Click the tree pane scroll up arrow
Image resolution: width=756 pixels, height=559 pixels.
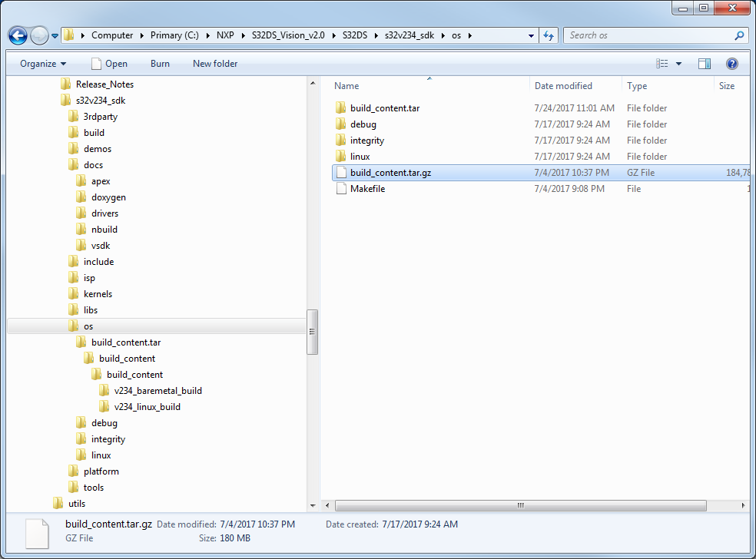coord(313,83)
